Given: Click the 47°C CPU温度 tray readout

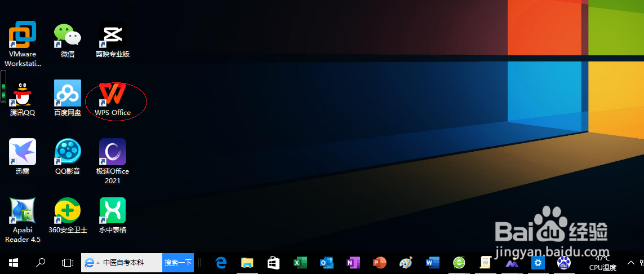Looking at the screenshot, I should point(602,263).
